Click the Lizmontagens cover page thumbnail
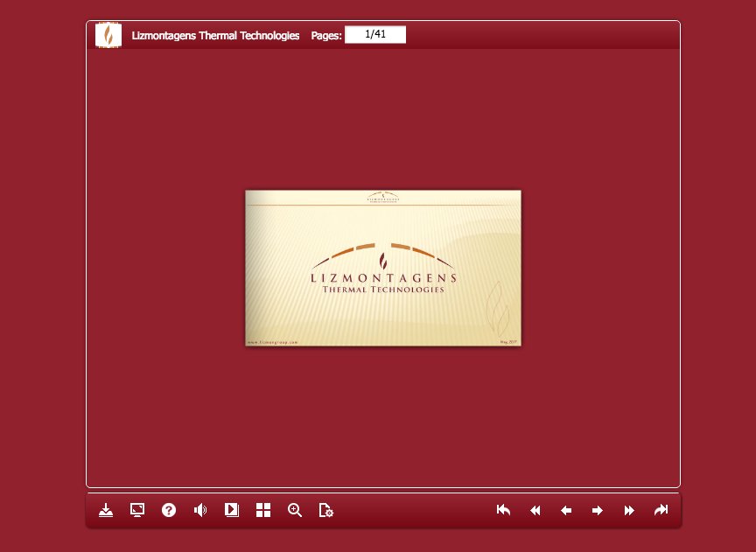 383,268
